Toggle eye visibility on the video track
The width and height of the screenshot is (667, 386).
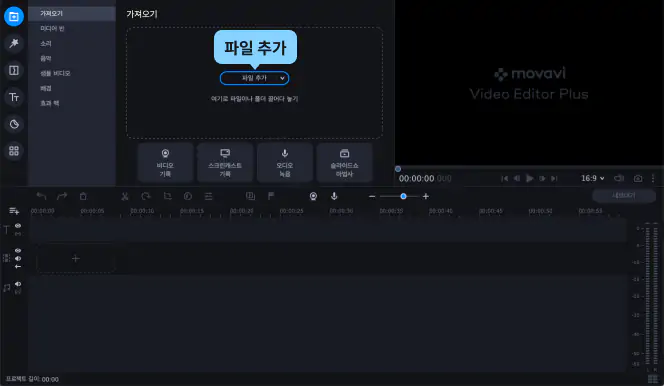click(18, 251)
